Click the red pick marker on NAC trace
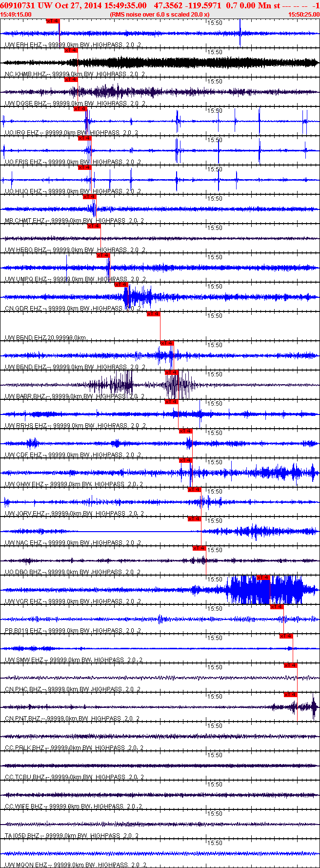 point(194,519)
